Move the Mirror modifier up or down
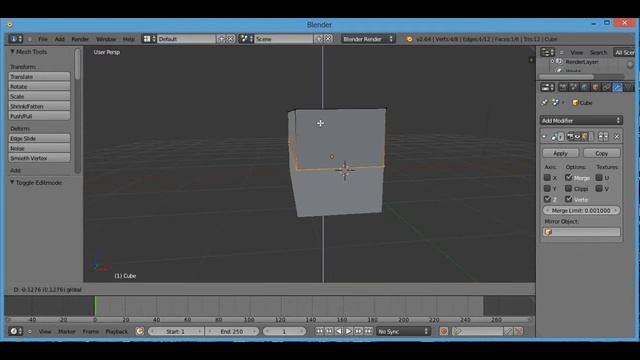640x360 pixels. [603, 137]
